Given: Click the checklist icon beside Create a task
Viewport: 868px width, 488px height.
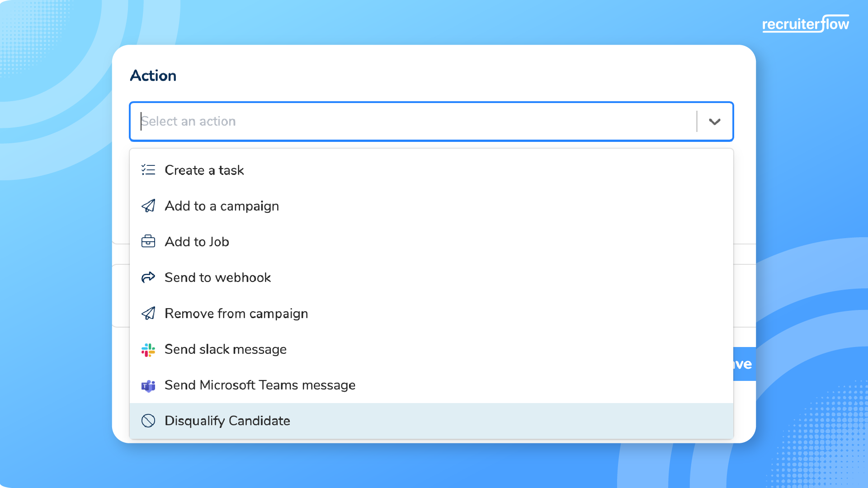Looking at the screenshot, I should (148, 170).
